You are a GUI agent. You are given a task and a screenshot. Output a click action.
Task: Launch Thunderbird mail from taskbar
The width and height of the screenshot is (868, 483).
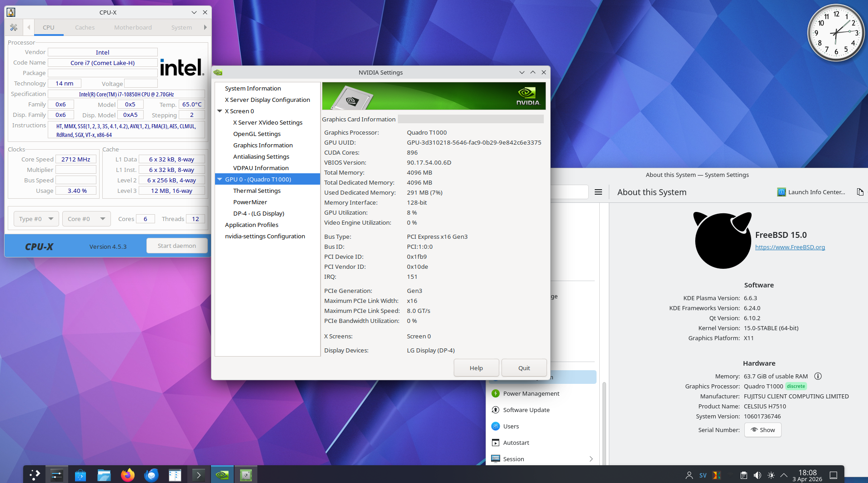(151, 475)
